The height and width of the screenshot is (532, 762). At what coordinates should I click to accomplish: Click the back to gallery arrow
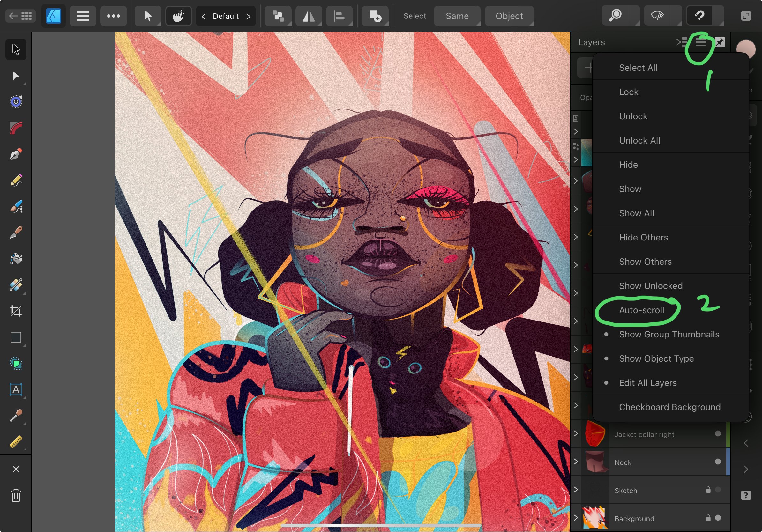point(20,16)
